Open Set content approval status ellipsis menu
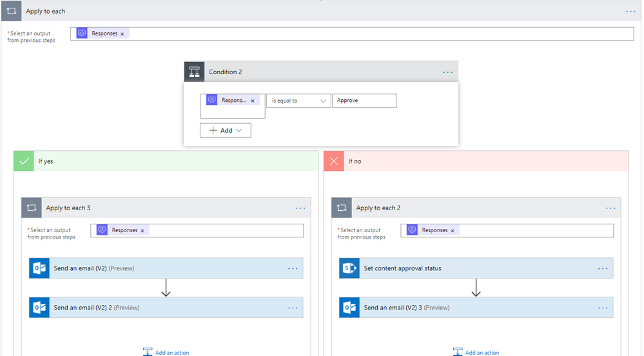This screenshot has height=356, width=644. (x=603, y=269)
